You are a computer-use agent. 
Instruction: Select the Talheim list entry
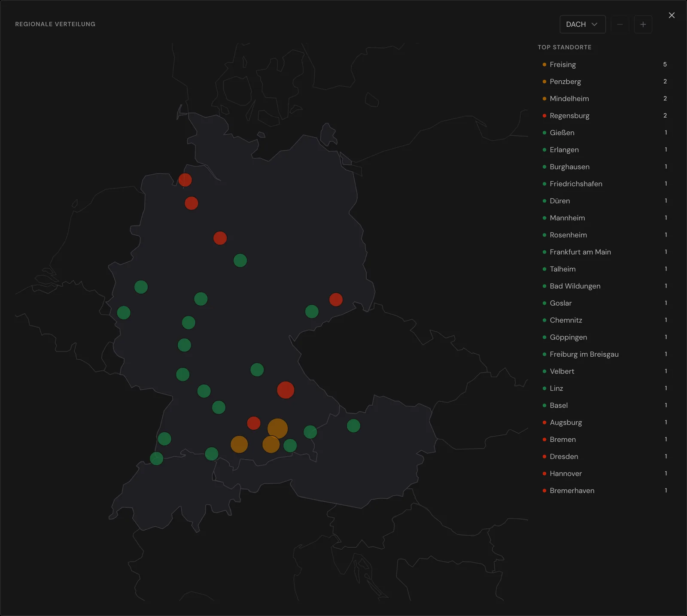coord(605,269)
